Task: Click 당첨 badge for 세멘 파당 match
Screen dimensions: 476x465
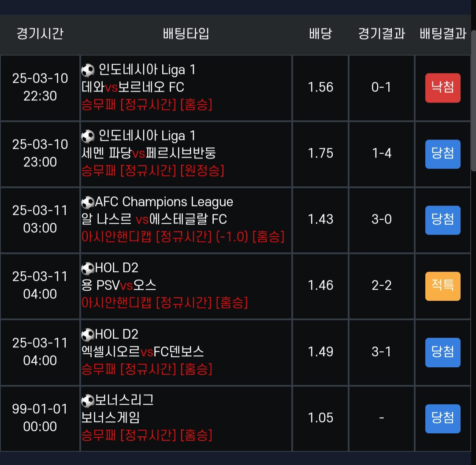Action: click(x=443, y=154)
